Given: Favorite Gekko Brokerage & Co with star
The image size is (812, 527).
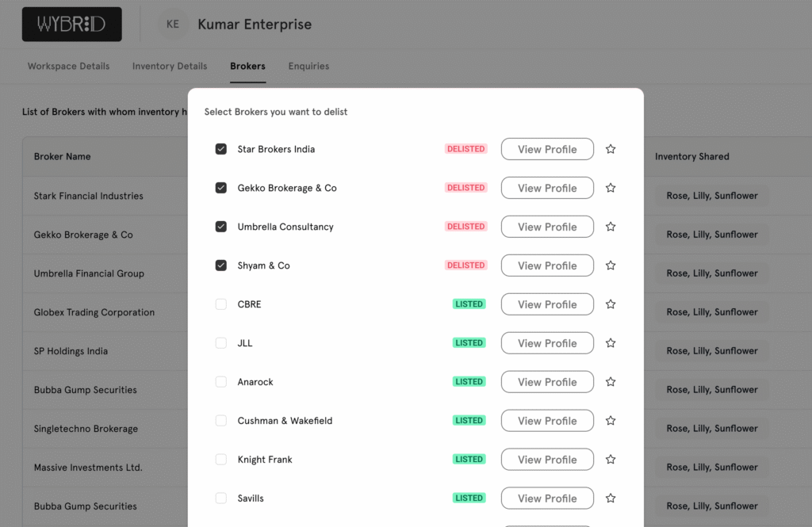Looking at the screenshot, I should coord(611,188).
